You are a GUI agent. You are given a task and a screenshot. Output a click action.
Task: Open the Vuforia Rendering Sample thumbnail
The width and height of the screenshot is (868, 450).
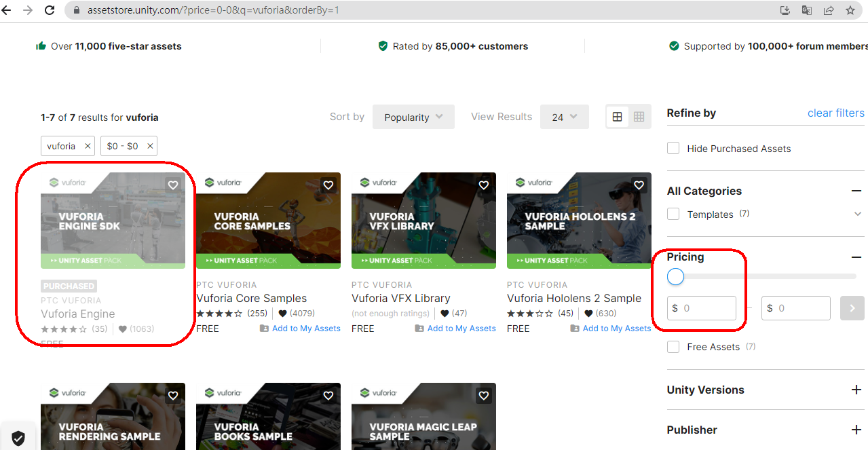point(113,416)
